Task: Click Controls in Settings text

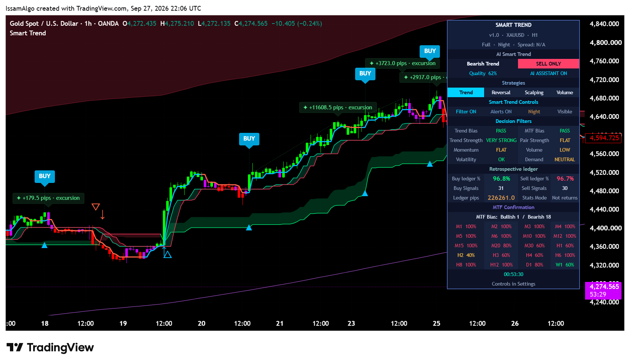Action: click(x=513, y=284)
